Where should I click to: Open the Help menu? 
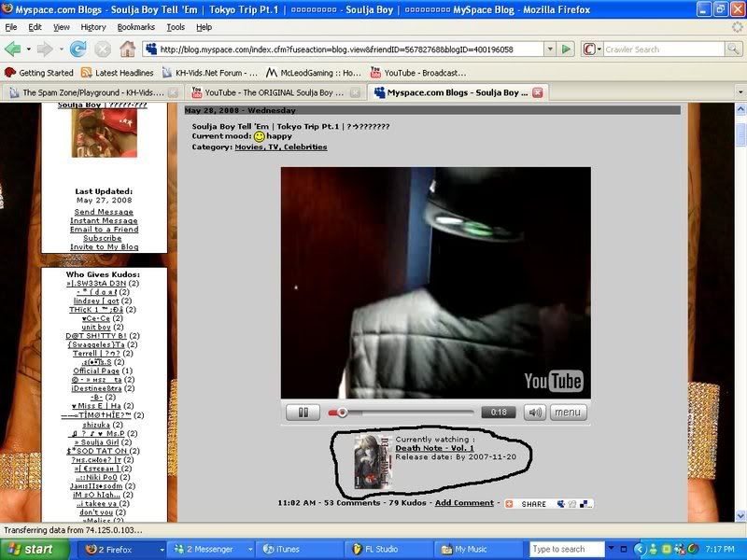204,27
